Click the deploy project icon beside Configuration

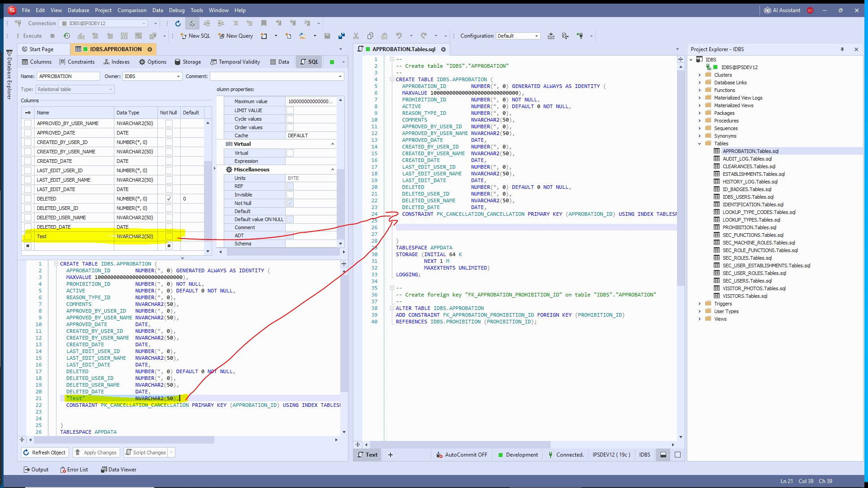[551, 36]
